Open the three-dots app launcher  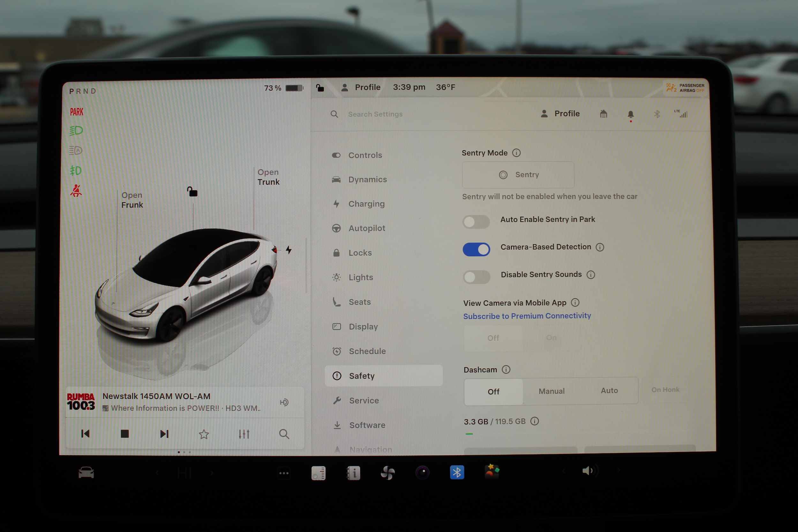click(x=284, y=473)
